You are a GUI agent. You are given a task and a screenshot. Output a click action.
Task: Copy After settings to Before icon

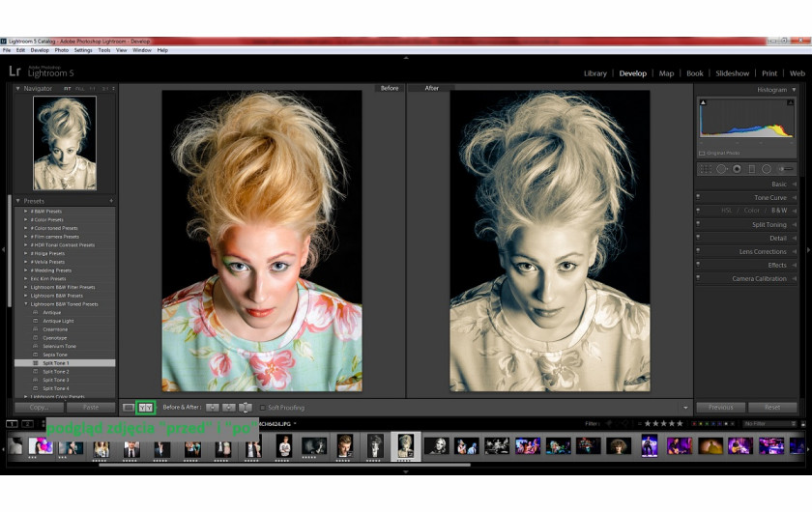229,408
